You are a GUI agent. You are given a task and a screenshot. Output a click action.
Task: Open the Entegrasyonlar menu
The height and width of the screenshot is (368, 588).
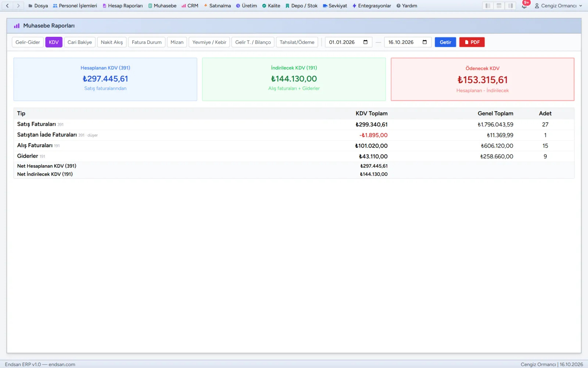(x=372, y=6)
